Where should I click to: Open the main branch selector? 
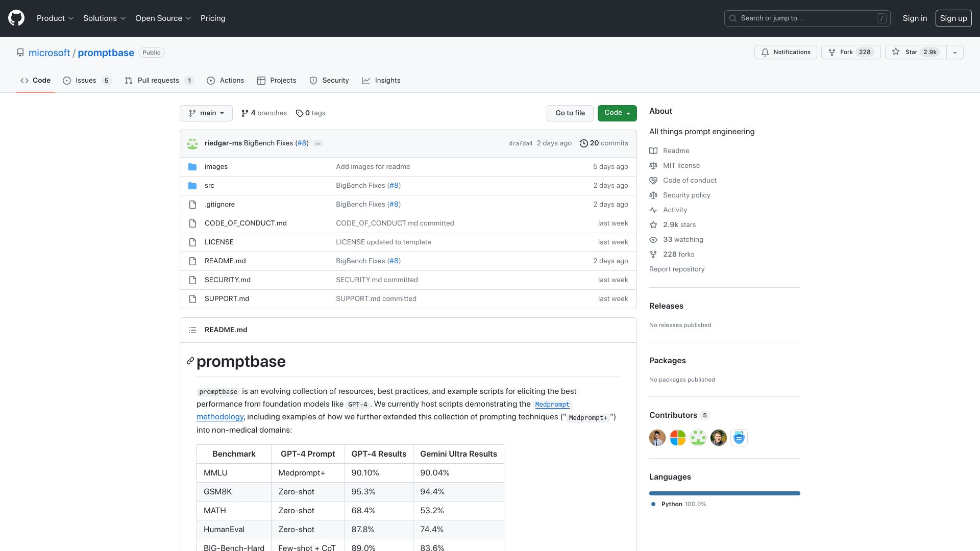[x=206, y=113]
